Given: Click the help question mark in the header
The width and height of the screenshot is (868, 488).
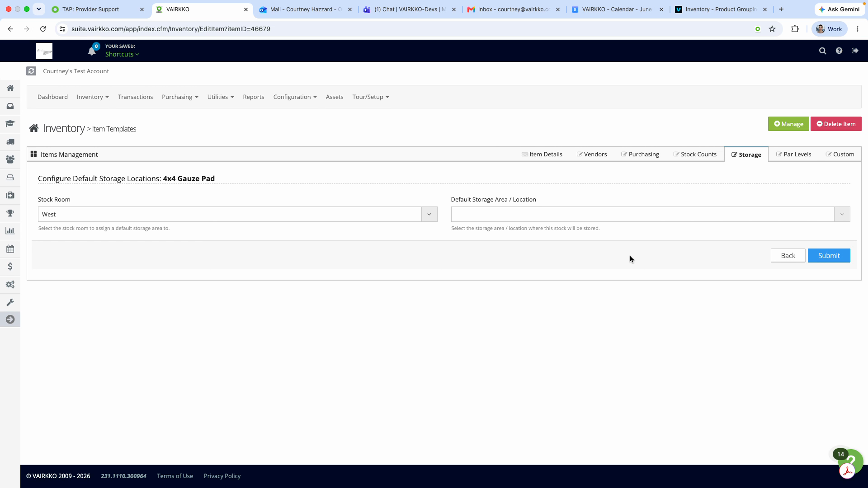Looking at the screenshot, I should 839,51.
